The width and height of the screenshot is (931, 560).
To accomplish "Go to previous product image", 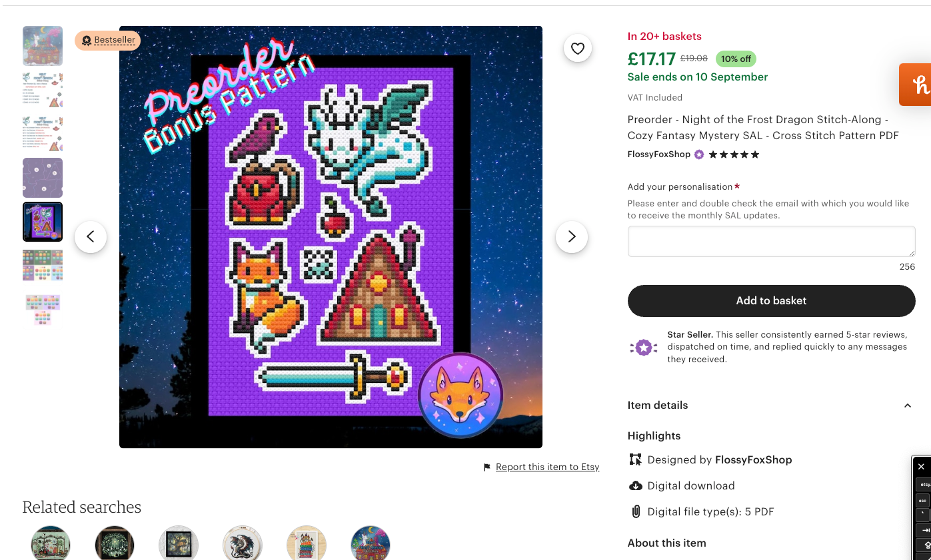I will [91, 236].
